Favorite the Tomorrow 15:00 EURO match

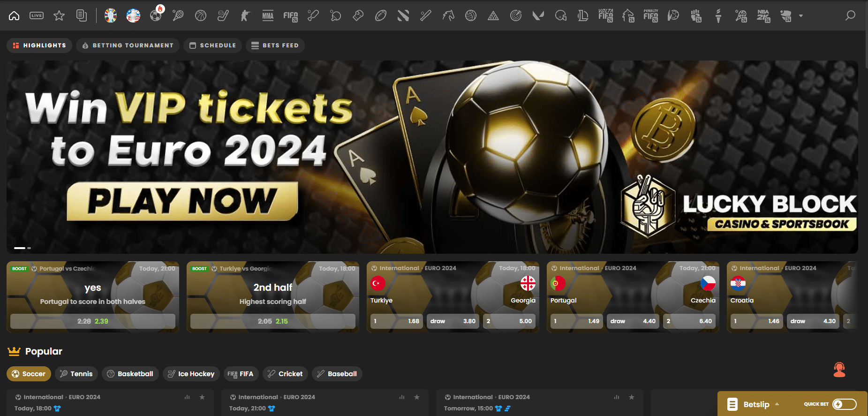click(632, 397)
